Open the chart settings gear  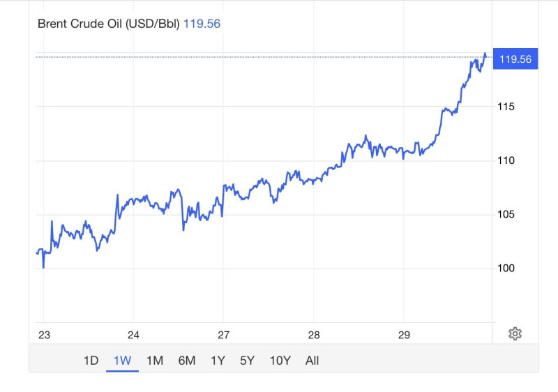pos(515,334)
